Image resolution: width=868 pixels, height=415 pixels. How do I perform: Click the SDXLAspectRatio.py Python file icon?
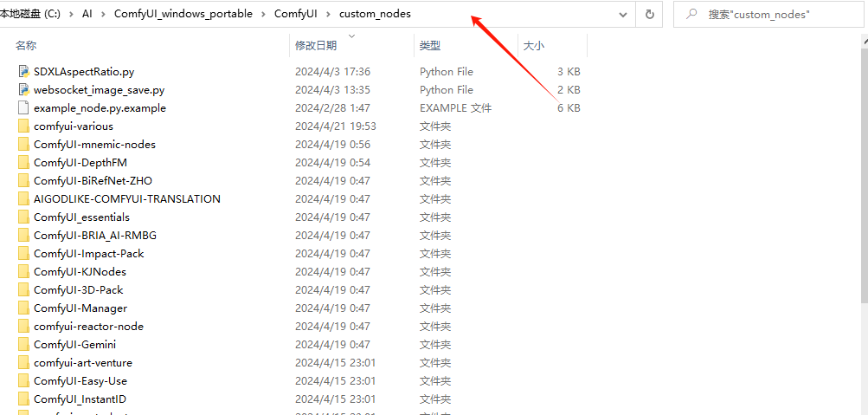[23, 71]
